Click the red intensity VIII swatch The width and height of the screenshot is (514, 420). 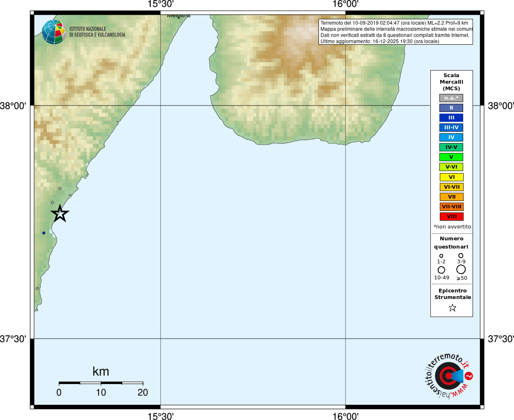coord(451,217)
